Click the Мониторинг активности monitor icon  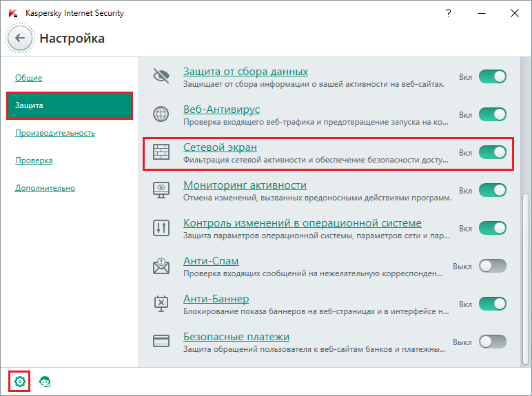[x=162, y=190]
